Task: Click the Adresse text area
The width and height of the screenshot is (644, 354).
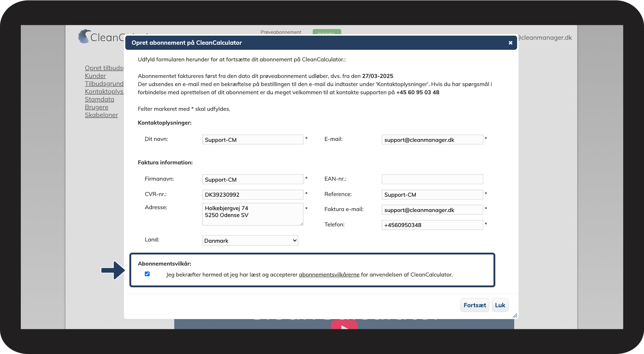Action: pos(253,214)
